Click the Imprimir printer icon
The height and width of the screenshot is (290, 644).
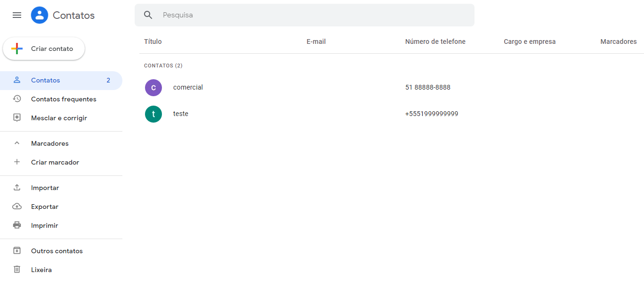click(17, 225)
